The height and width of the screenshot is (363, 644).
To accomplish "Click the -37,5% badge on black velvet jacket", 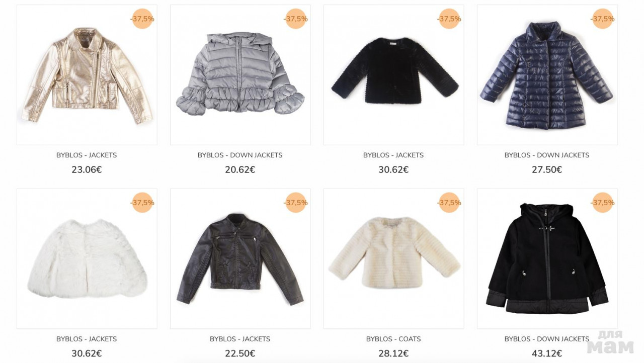I will (x=449, y=19).
